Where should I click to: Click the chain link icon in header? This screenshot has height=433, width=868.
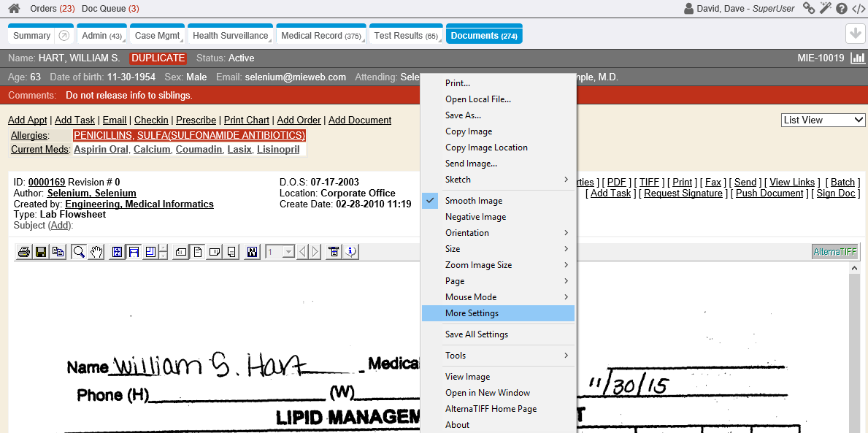809,9
